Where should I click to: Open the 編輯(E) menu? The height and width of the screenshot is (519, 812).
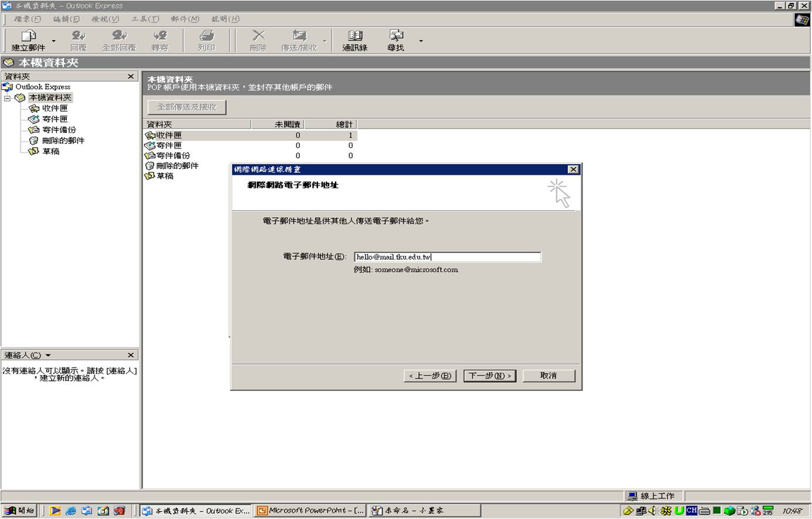click(x=66, y=19)
